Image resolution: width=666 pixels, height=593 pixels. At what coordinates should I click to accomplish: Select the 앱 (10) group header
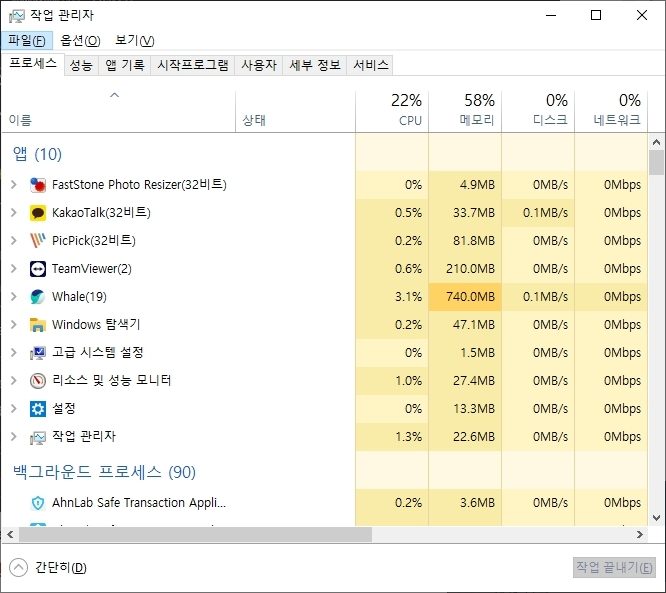(37, 154)
